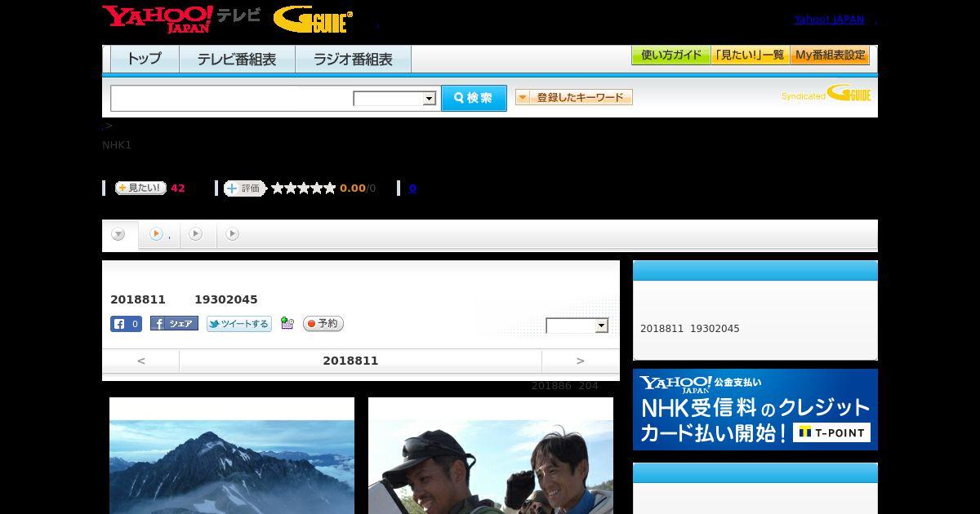Open the review count link 0
The width and height of the screenshot is (980, 514).
412,188
